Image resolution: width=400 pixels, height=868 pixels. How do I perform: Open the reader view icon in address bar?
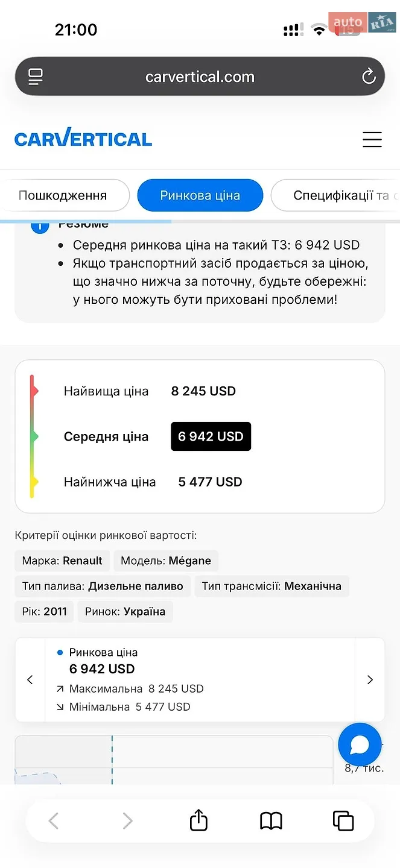pyautogui.click(x=36, y=77)
